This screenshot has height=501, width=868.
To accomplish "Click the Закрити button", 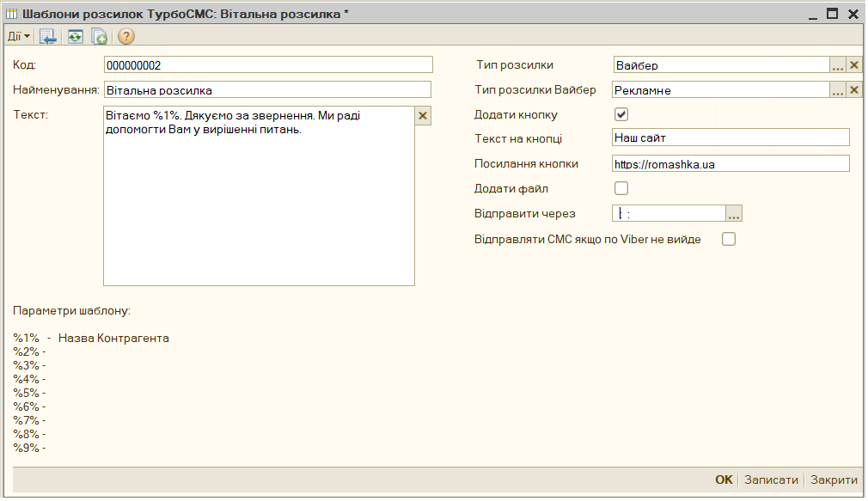I will (x=834, y=480).
